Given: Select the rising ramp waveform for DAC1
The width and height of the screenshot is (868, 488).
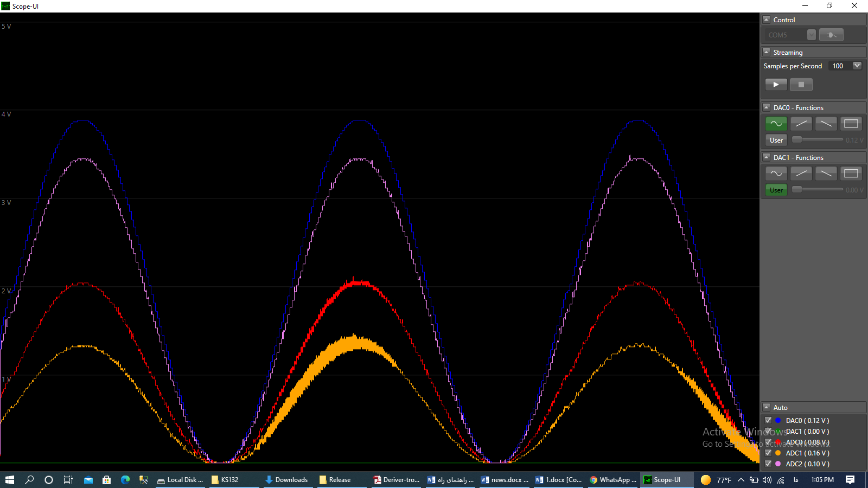Looking at the screenshot, I should [x=801, y=174].
